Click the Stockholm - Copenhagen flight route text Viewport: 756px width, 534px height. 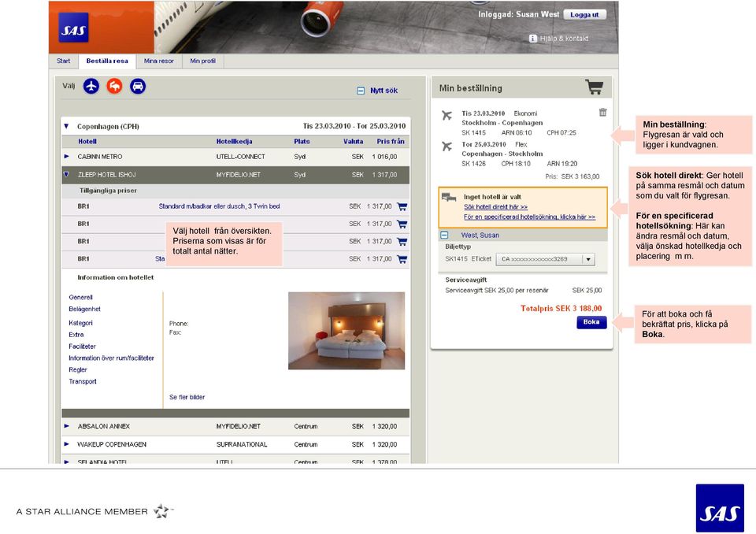502,123
